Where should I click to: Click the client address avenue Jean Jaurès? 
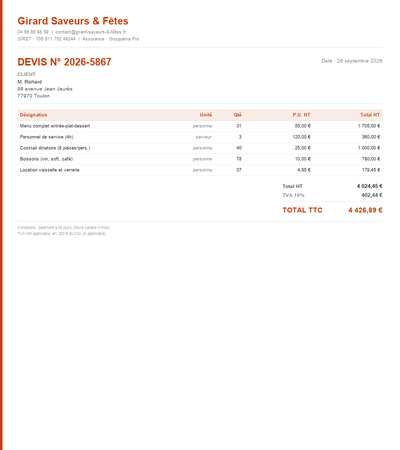coord(45,89)
